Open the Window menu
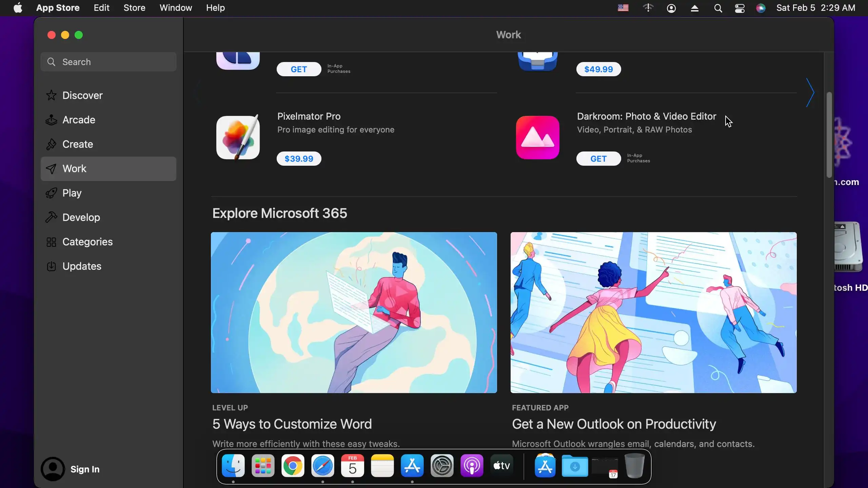This screenshot has width=868, height=488. [x=176, y=8]
